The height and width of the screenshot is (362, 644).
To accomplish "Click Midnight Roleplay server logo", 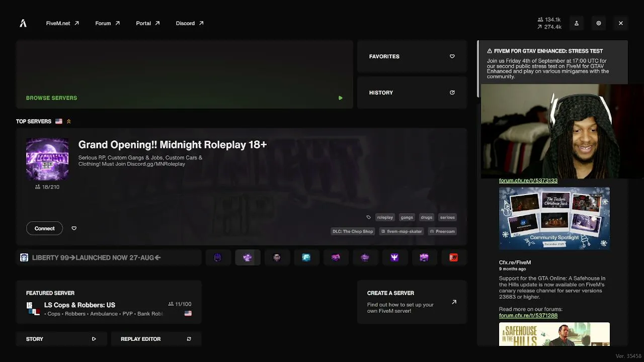I will pos(47,159).
